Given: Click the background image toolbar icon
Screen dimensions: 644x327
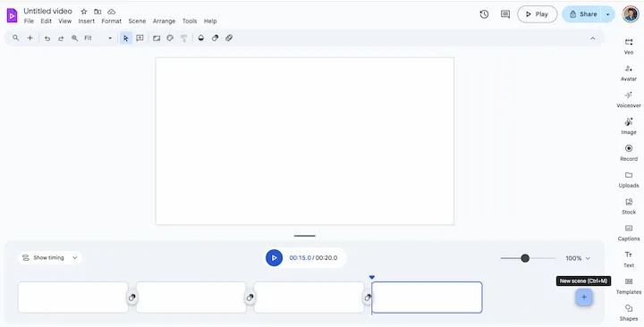Looking at the screenshot, I should tap(157, 38).
